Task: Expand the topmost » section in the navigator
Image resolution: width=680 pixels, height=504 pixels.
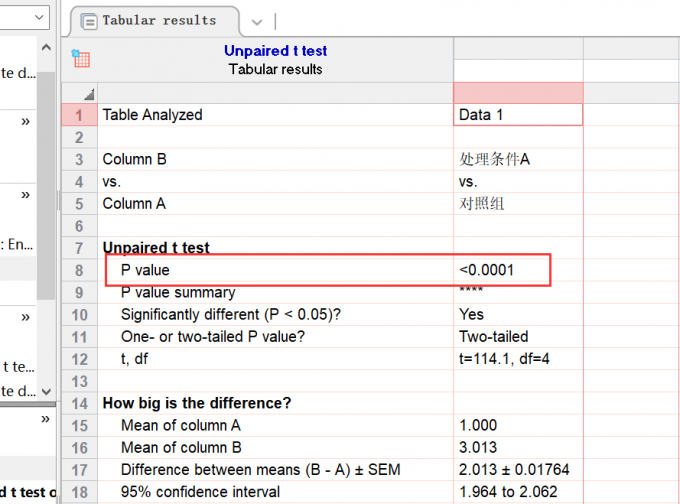Action: (x=24, y=121)
